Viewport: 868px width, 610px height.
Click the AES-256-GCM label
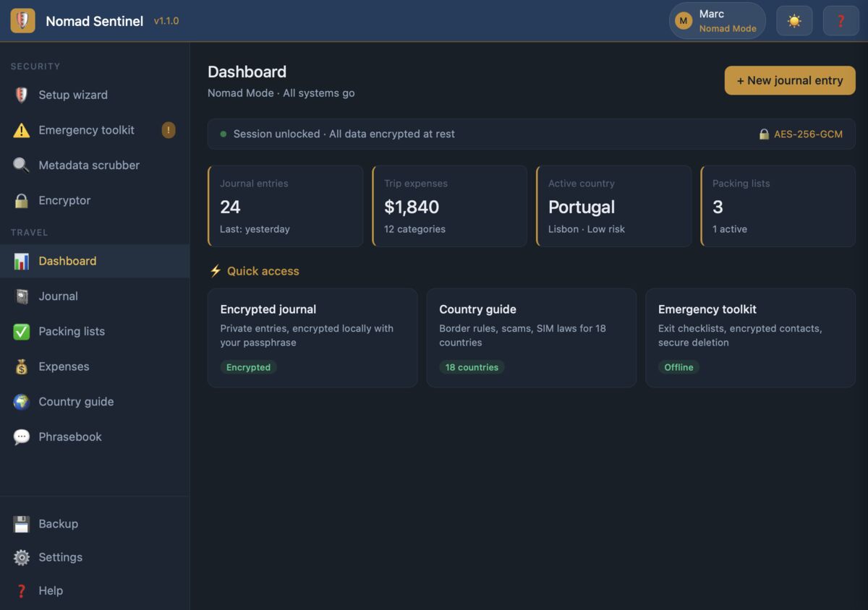[808, 134]
